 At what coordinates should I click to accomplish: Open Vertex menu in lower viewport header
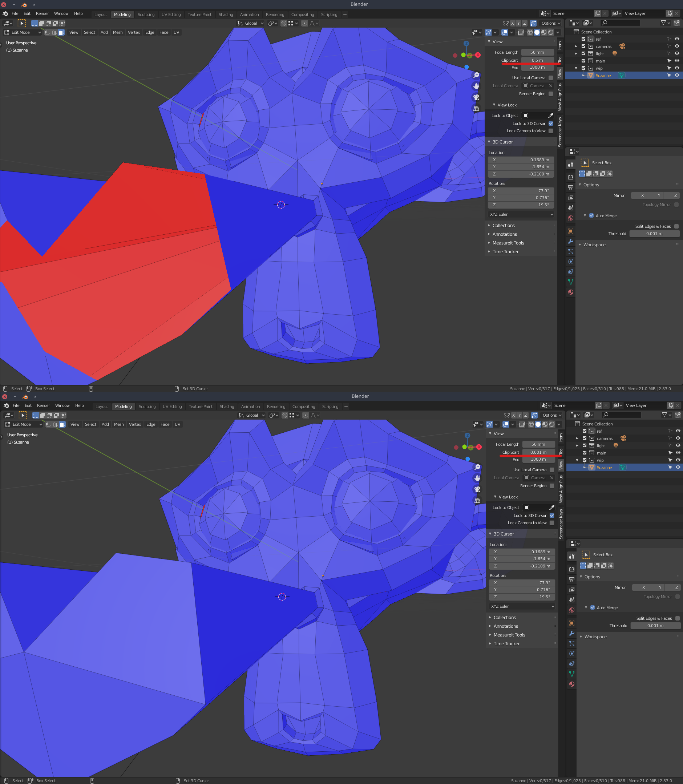135,424
